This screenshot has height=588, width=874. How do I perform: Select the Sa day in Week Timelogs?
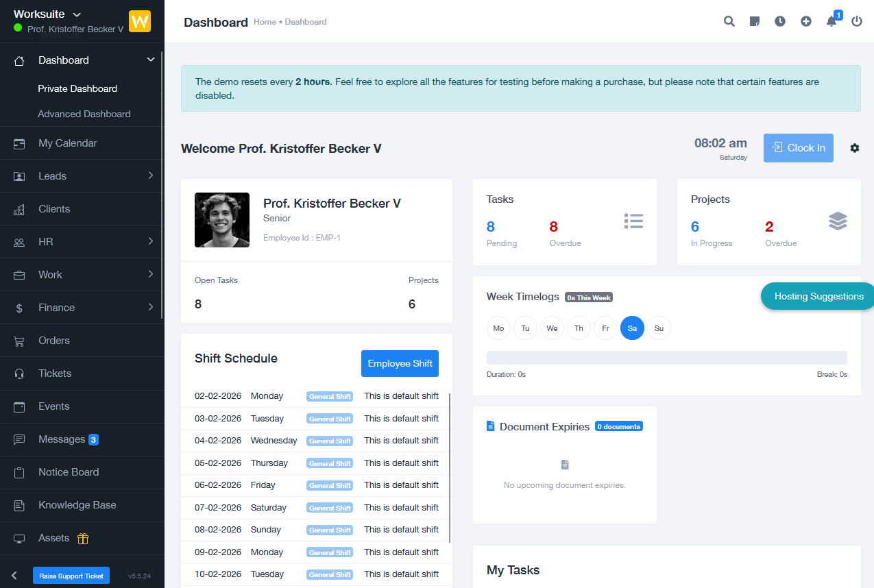tap(632, 328)
